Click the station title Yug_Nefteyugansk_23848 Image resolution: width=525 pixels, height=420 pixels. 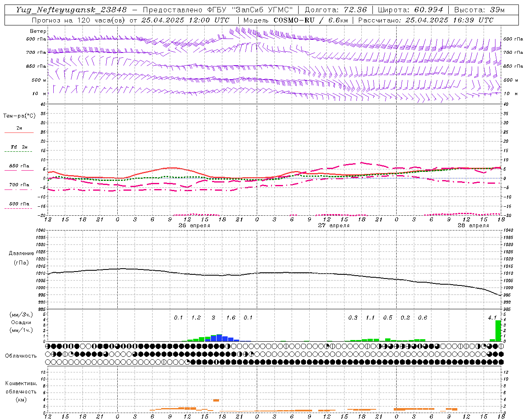pos(71,10)
